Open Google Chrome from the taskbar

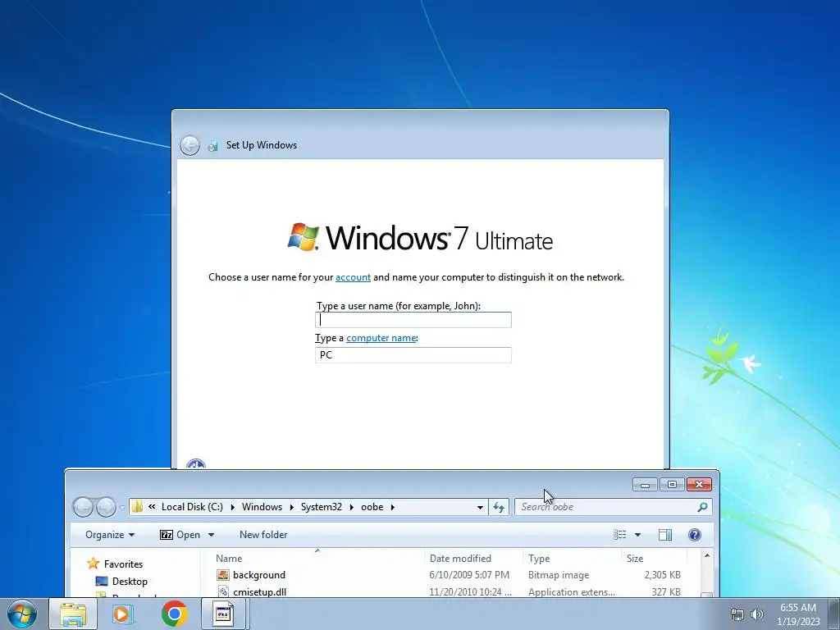[x=174, y=614]
